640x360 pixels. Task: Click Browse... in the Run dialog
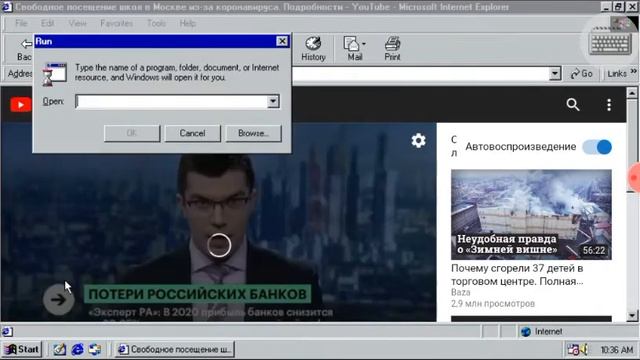(x=253, y=133)
